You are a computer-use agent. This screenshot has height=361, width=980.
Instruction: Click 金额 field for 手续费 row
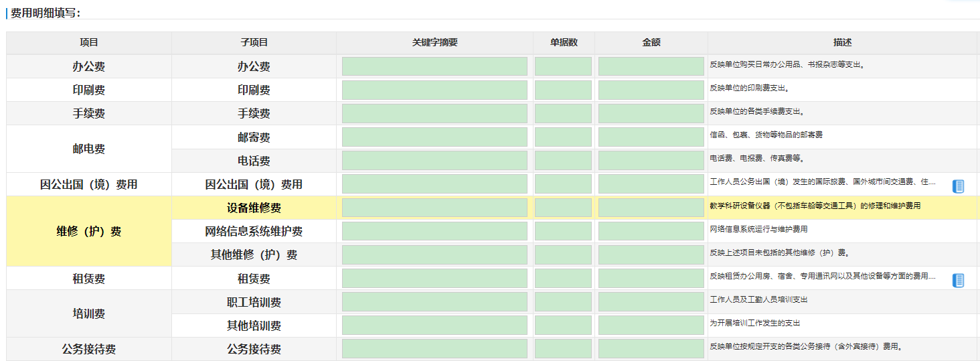(x=651, y=113)
